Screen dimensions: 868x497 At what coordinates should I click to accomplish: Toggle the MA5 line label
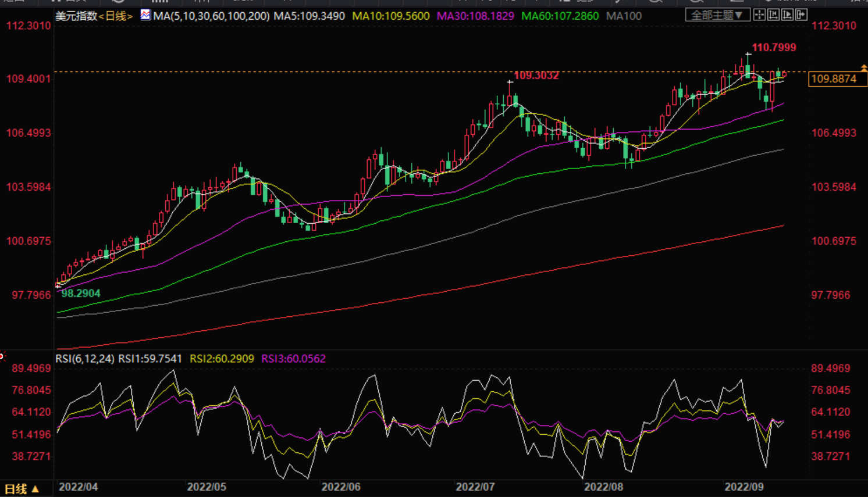pos(309,16)
